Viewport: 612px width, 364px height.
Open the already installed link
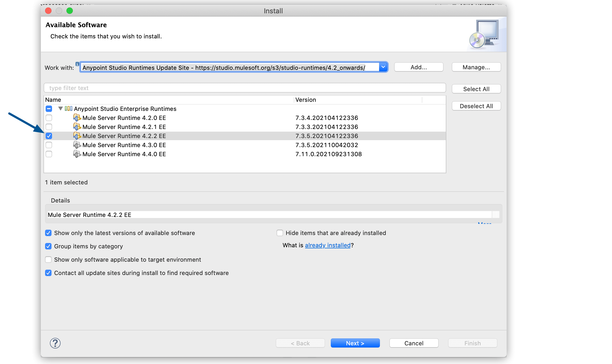pyautogui.click(x=328, y=245)
